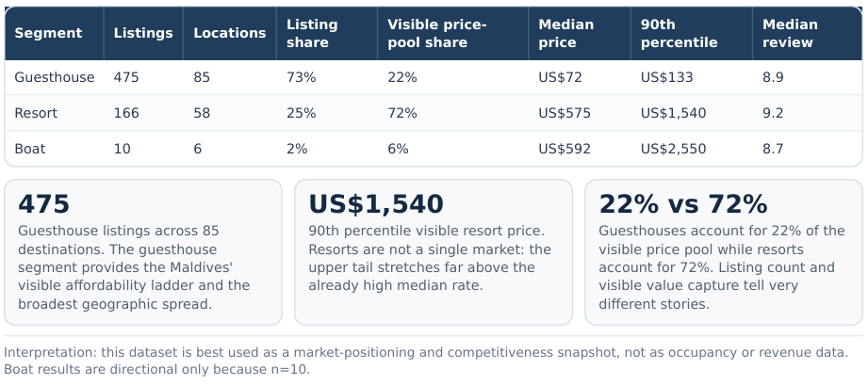Click the 475 guesthouse listings card
The width and height of the screenshot is (868, 385).
click(143, 252)
